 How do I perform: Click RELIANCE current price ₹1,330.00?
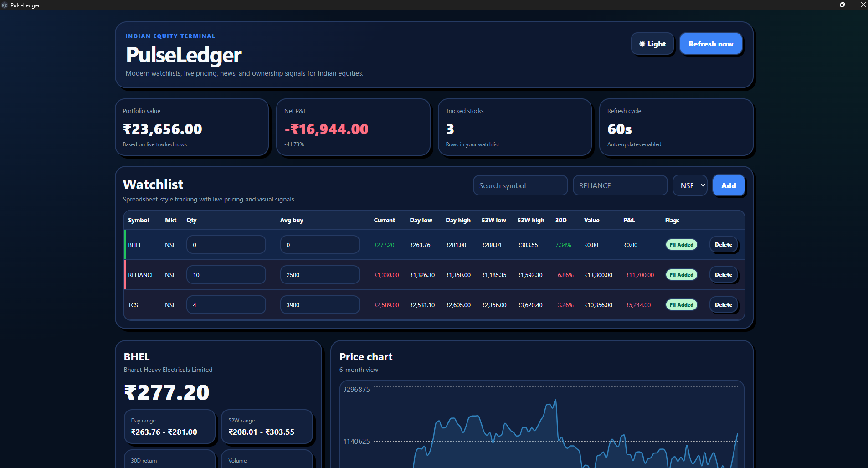[x=386, y=275]
